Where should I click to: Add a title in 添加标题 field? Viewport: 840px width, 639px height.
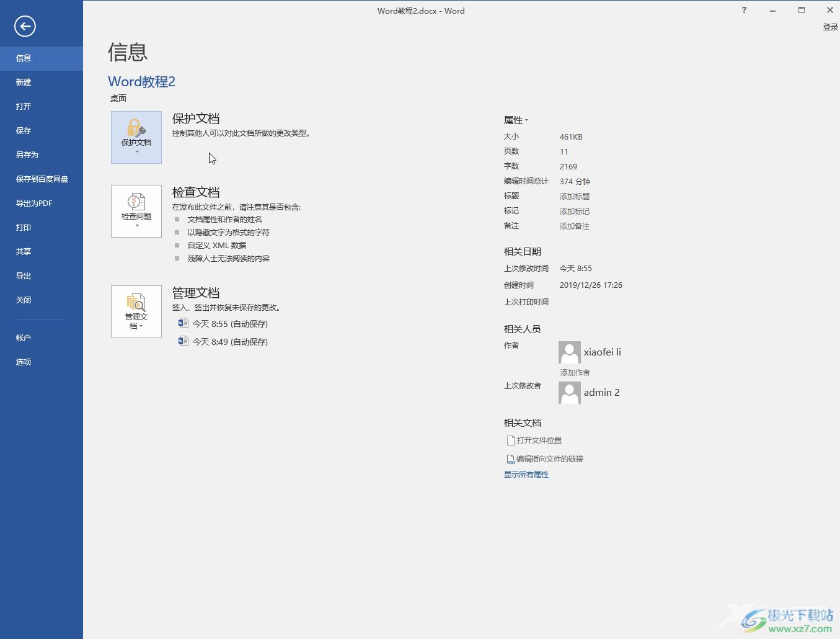click(x=575, y=197)
